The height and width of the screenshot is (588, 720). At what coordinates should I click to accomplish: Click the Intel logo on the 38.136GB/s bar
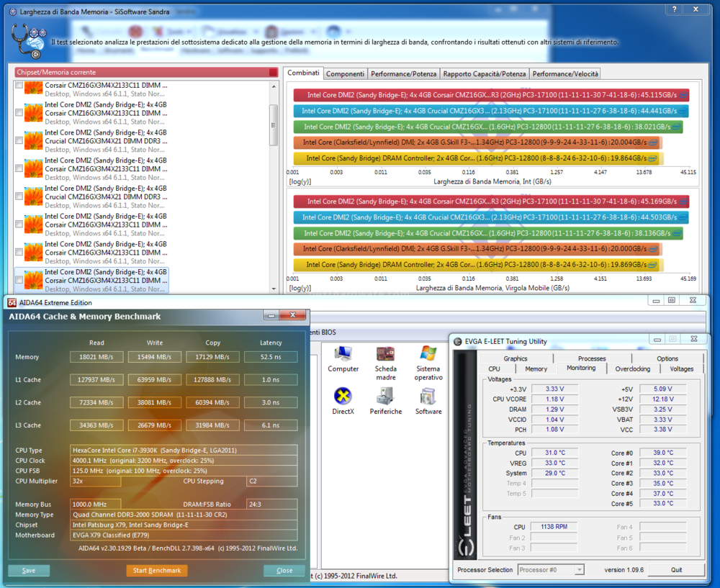click(x=676, y=233)
